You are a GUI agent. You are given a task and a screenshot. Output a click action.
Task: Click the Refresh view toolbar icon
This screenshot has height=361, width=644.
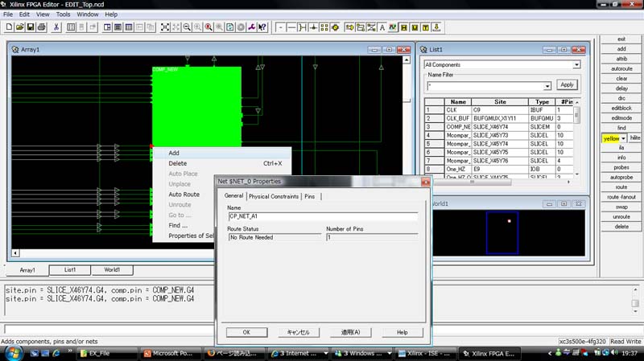click(230, 27)
